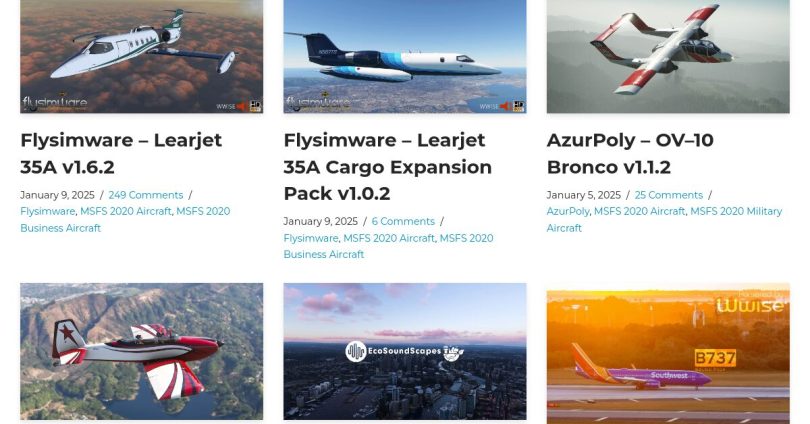Open the red-striped aerobatic plane thumbnail
Viewport: 810px width, 424px height.
tap(142, 351)
